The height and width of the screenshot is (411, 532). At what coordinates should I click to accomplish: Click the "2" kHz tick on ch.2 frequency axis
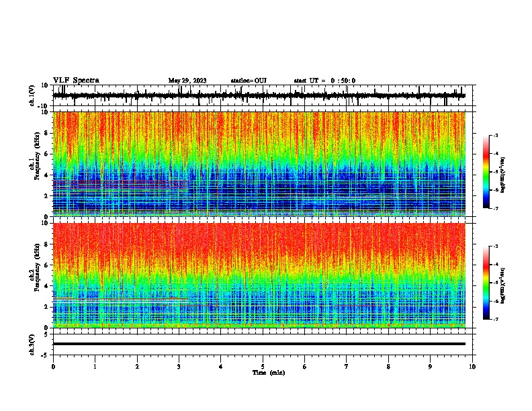click(x=46, y=307)
